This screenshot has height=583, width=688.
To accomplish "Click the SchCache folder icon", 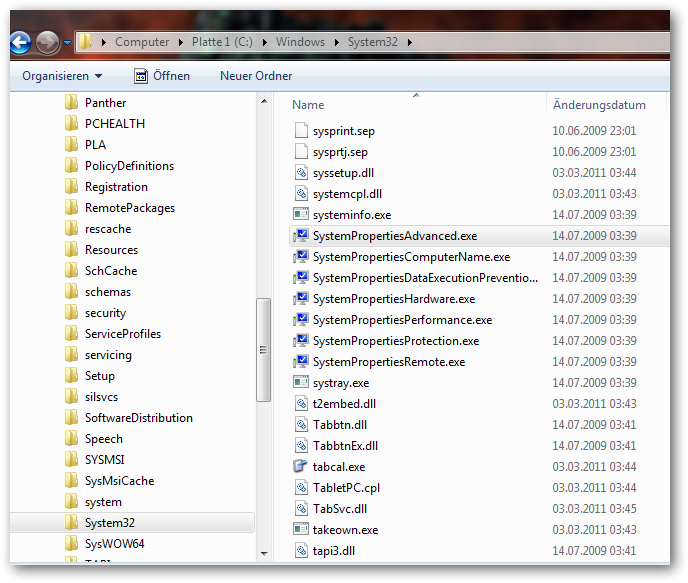I will point(71,271).
